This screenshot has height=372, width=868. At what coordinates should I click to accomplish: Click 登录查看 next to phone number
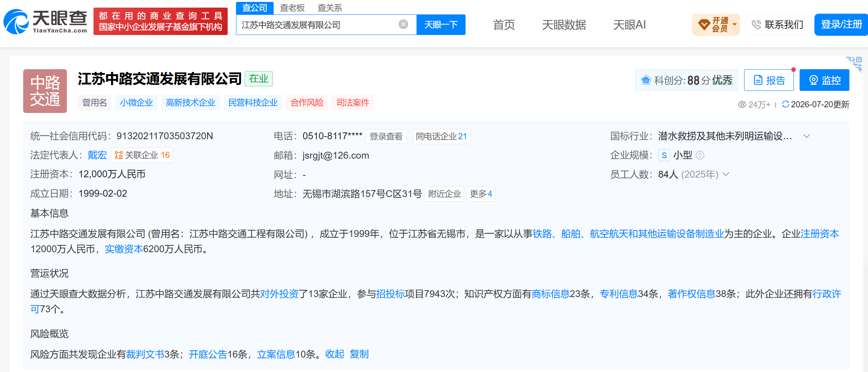[386, 137]
